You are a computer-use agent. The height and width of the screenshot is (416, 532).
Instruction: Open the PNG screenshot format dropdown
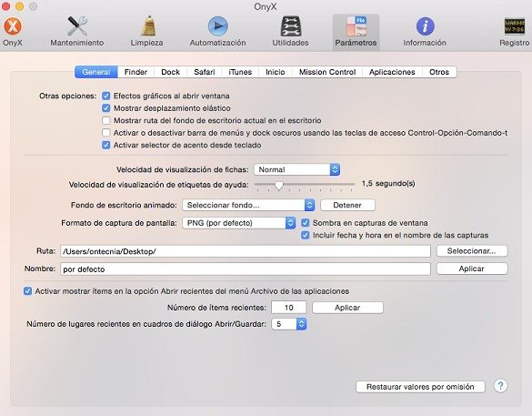(239, 223)
